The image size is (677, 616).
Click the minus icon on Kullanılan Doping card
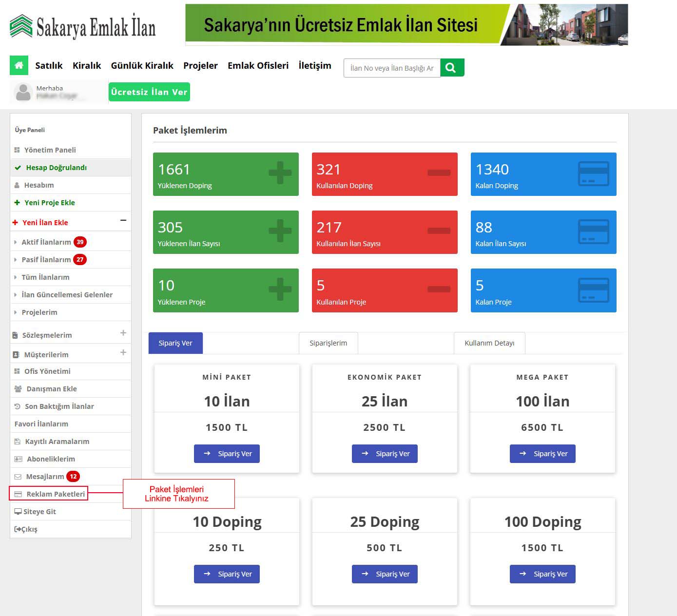[439, 173]
